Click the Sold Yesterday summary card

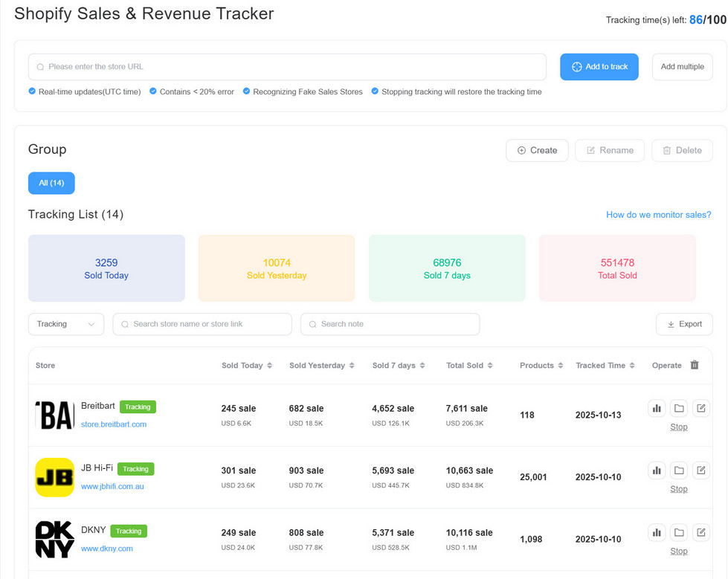point(277,268)
